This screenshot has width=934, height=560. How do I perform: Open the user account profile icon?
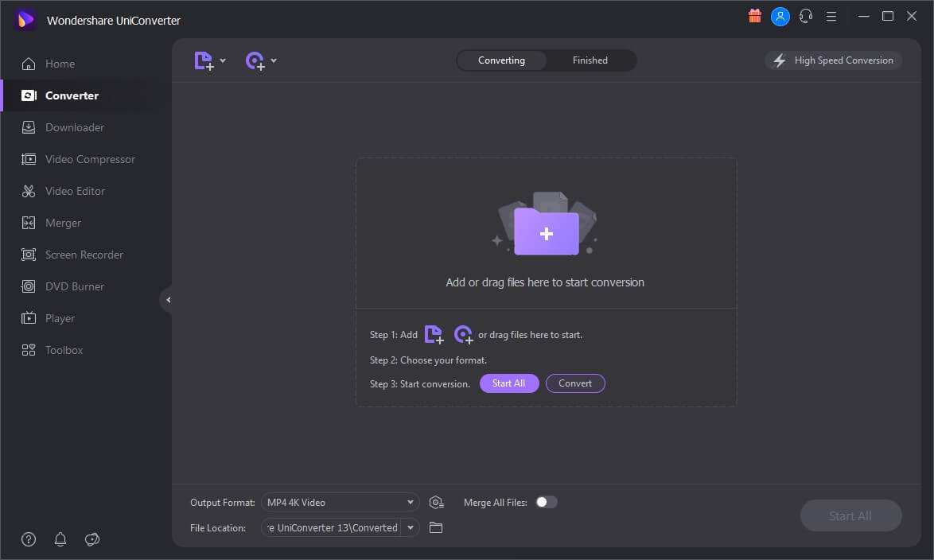(780, 16)
